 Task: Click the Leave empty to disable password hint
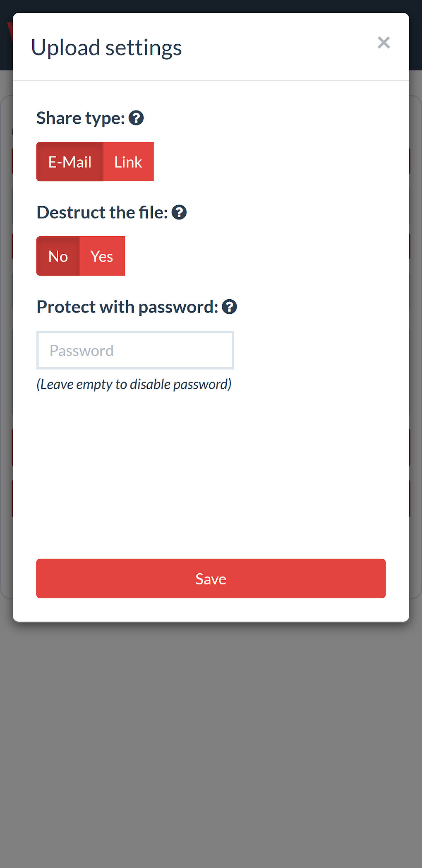click(134, 385)
